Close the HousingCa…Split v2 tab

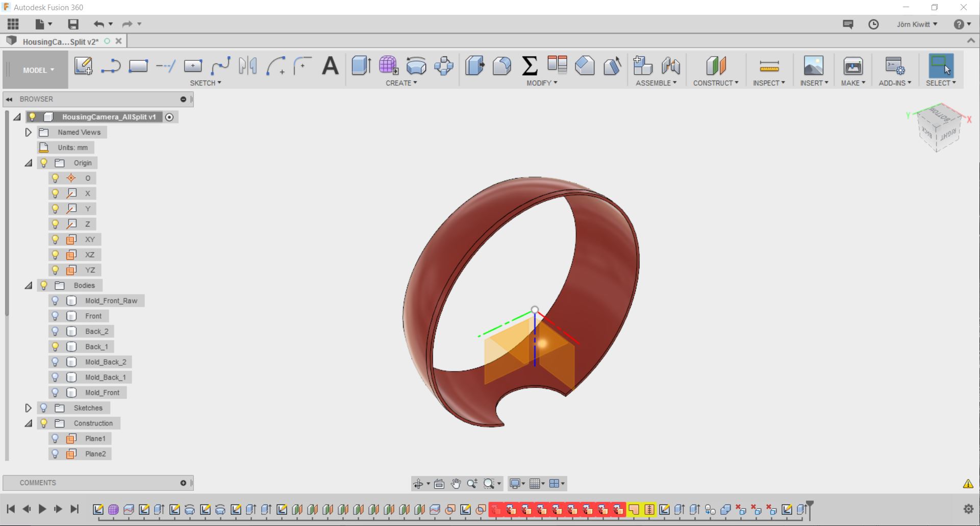(118, 41)
